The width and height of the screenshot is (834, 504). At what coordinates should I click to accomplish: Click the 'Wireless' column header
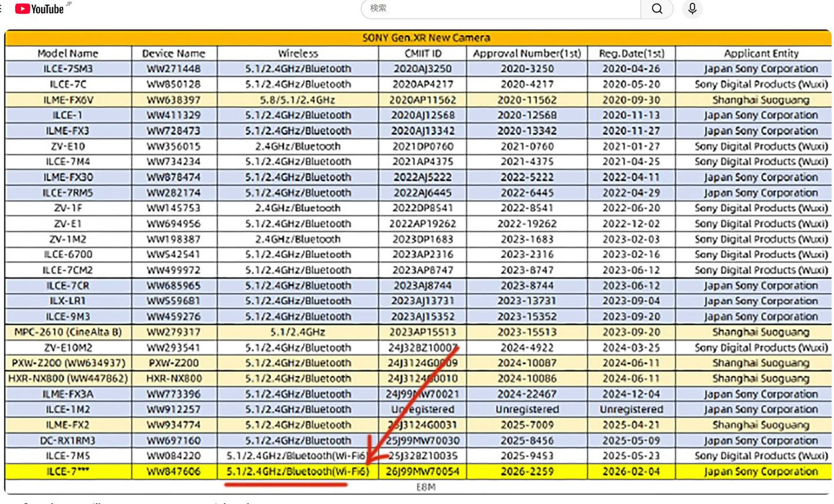[298, 53]
